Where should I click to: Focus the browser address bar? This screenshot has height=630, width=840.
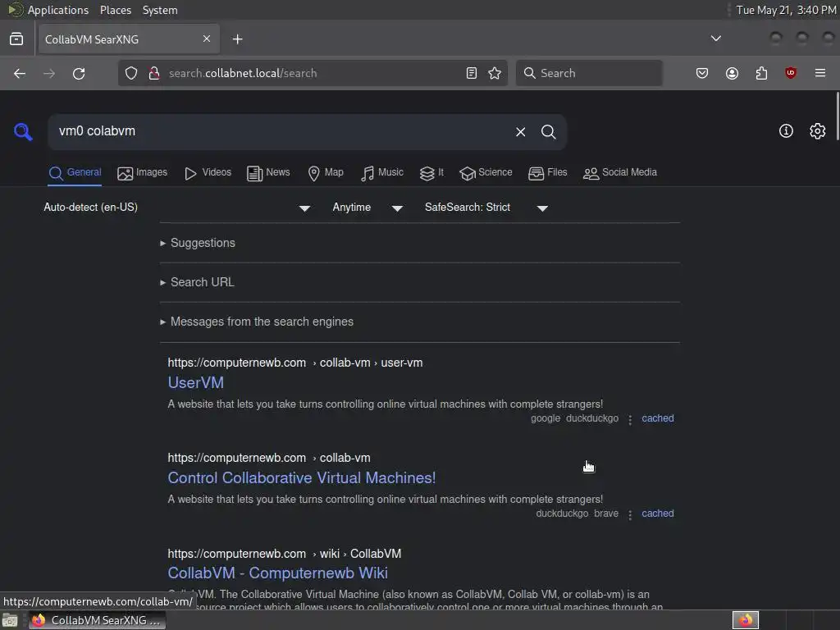311,73
